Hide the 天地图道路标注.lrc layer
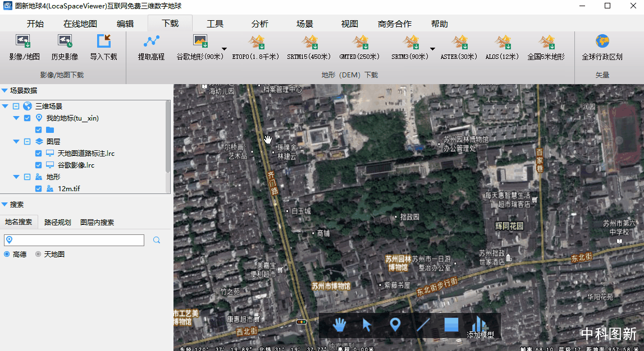 (x=38, y=154)
